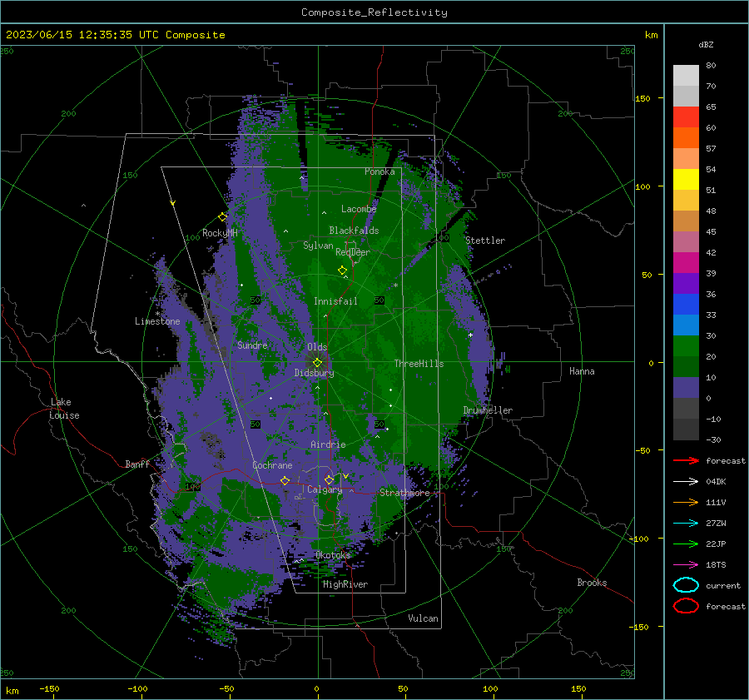This screenshot has height=700, width=749.
Task: Select the cyan current ellipse symbol
Action: pos(686,585)
